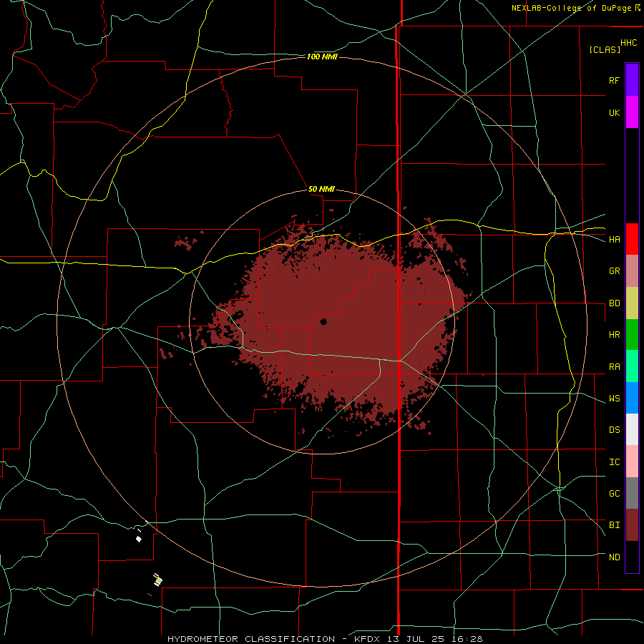644x644 pixels.
Task: Click the white echo near the 100 NMI ring
Action: click(x=139, y=539)
